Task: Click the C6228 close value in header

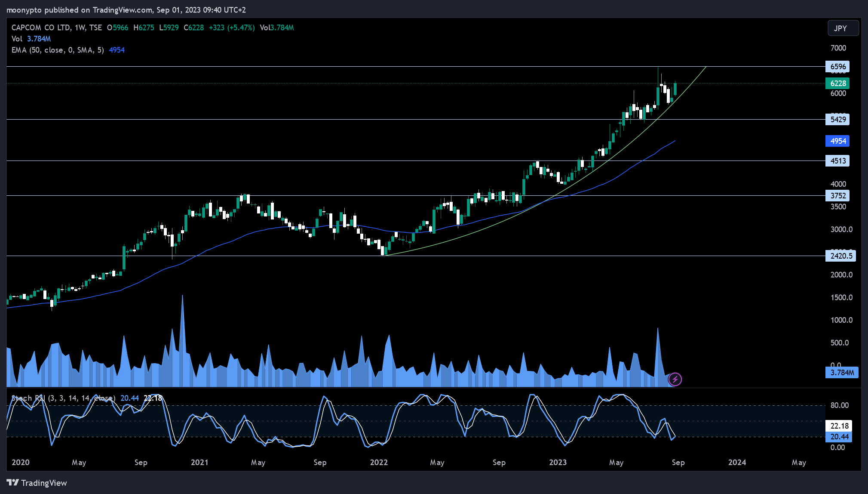Action: (x=194, y=28)
